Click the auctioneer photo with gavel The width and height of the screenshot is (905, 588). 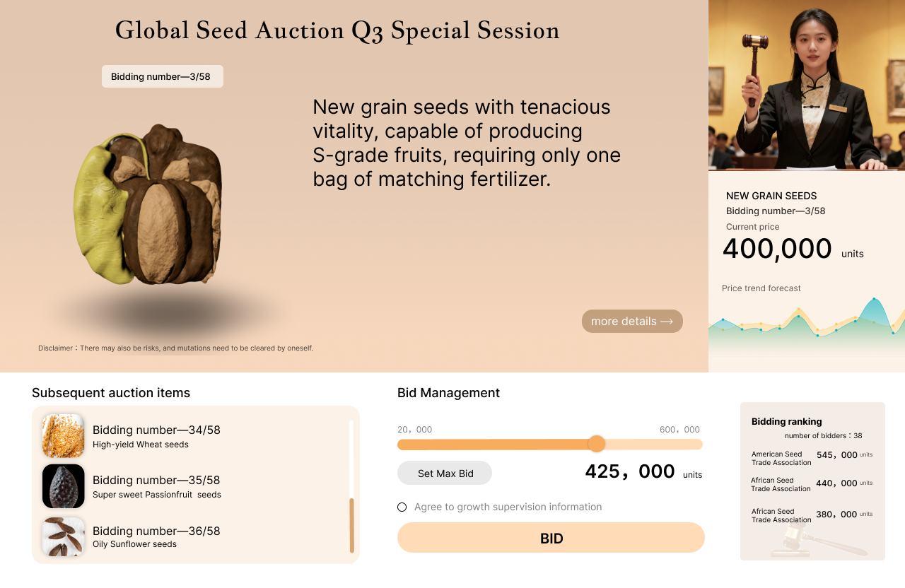click(807, 85)
